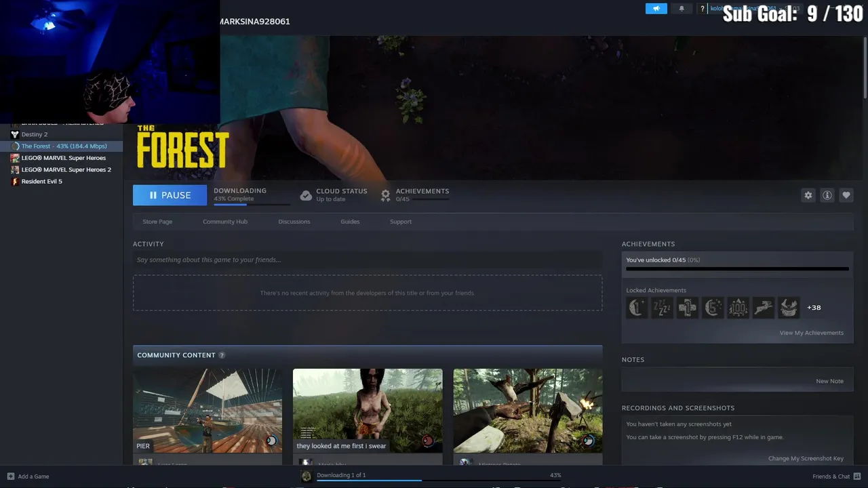Add The Forest to favorites heart

click(x=846, y=195)
